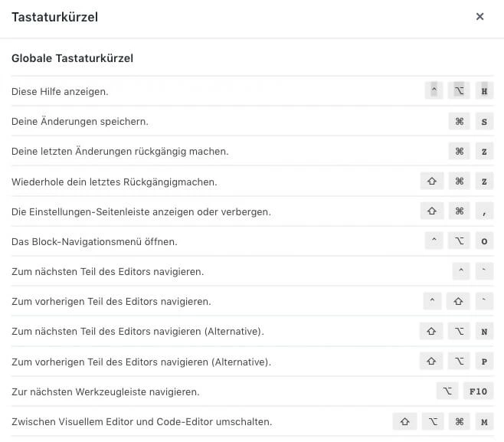Click 'Deine letzten Änderungen rückgängig machen' text
This screenshot has height=442, width=504.
(x=119, y=152)
